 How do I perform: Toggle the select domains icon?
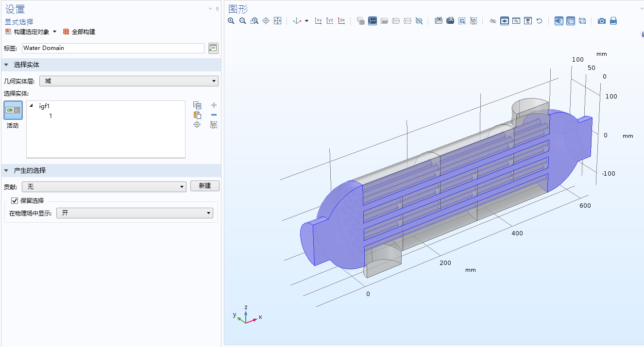[x=373, y=21]
